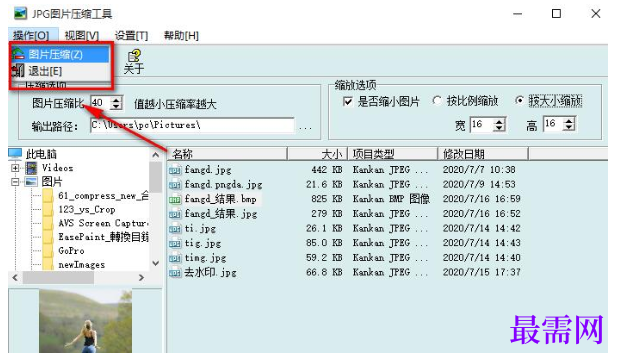Select folder AVS Screen Capture
Screen dimensions: 622x361
pos(103,223)
